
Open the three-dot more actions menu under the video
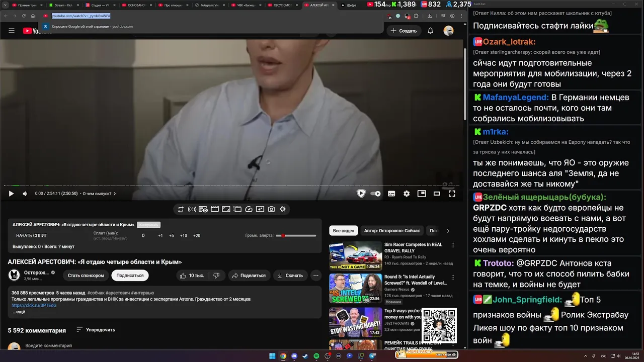coord(316,276)
